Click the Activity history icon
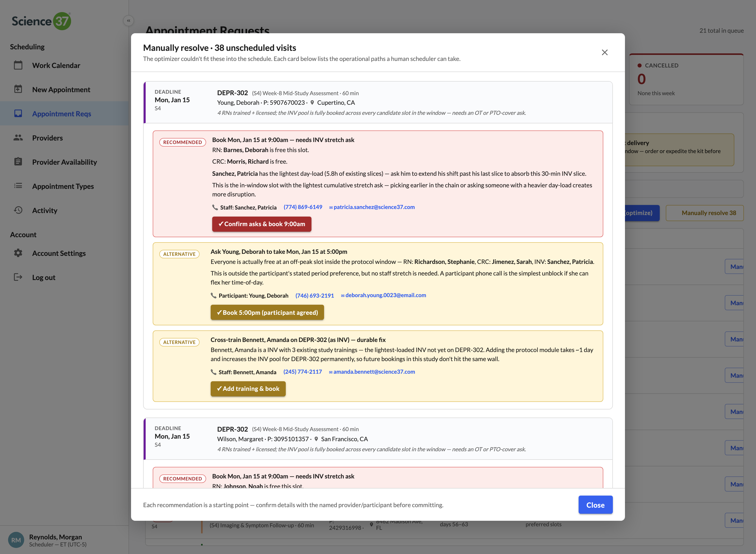The height and width of the screenshot is (554, 756). [18, 210]
